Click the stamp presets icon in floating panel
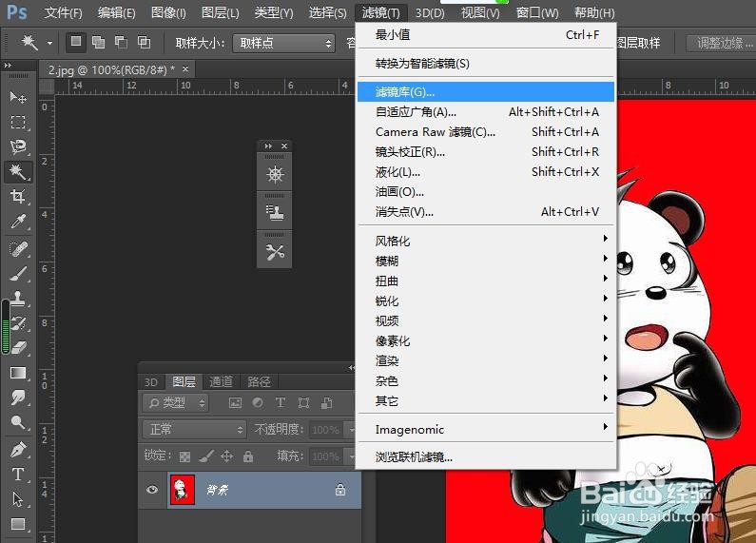 275,212
